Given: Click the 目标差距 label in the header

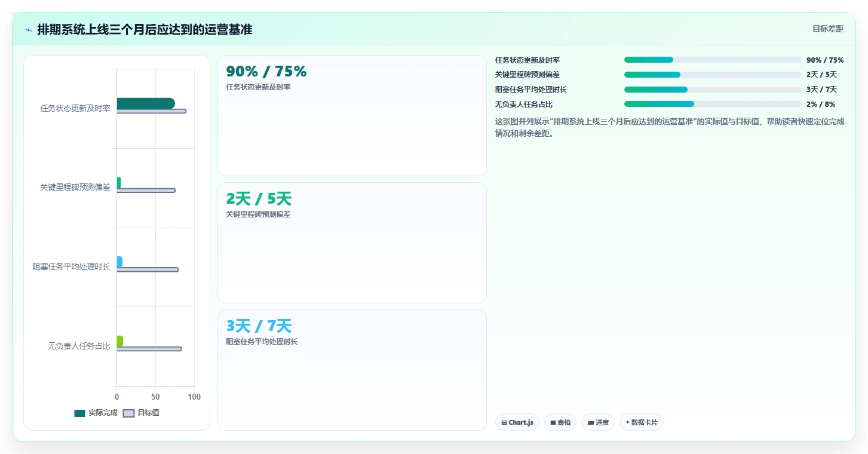Looking at the screenshot, I should (x=828, y=29).
